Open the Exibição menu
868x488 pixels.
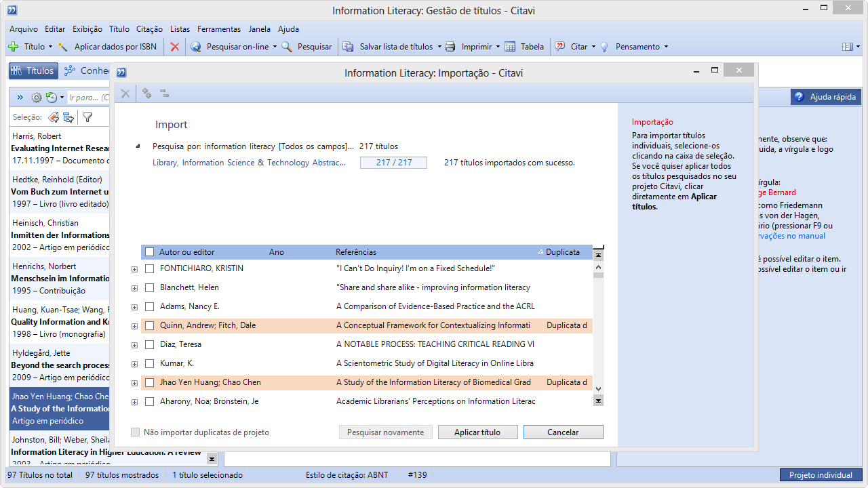coord(87,29)
